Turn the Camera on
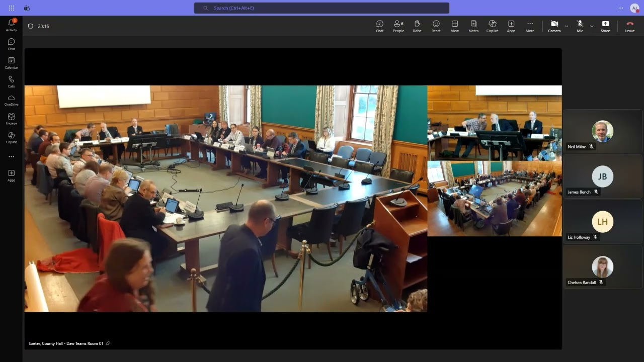Screen dimensions: 644x362 click(x=554, y=26)
